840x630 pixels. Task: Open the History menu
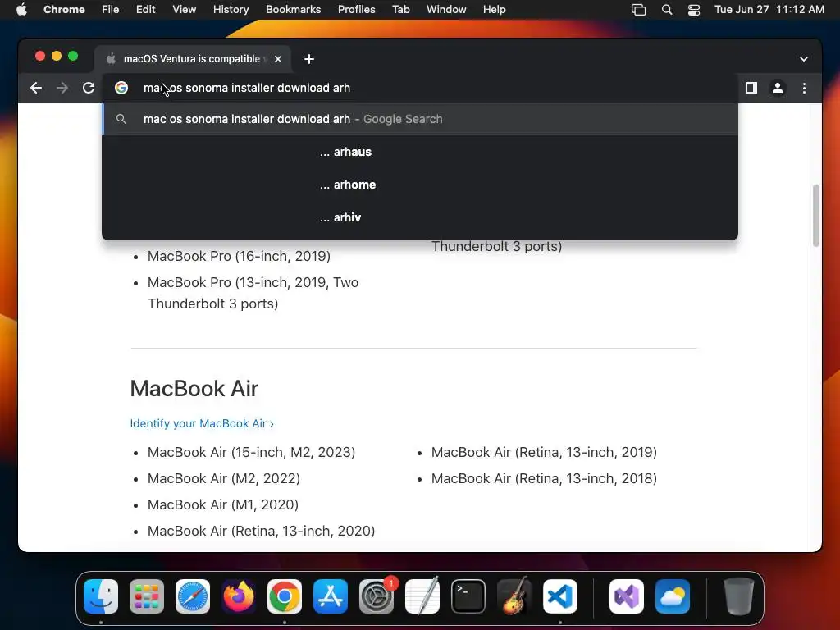coord(231,10)
